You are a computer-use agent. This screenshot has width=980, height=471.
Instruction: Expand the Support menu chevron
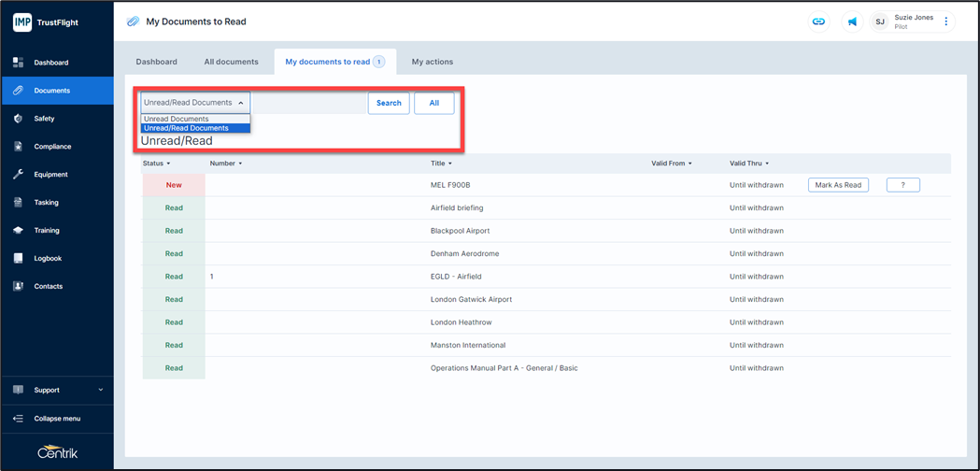(x=101, y=390)
